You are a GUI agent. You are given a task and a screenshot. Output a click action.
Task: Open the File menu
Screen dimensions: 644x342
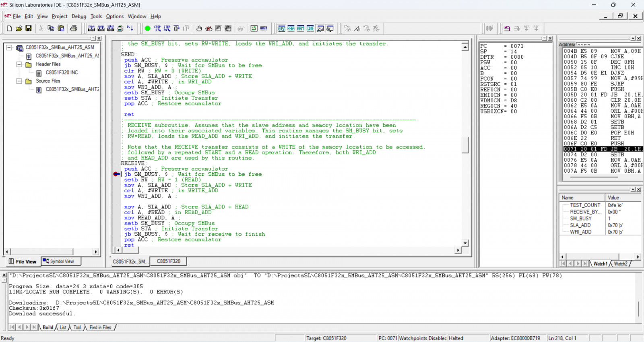[x=17, y=16]
